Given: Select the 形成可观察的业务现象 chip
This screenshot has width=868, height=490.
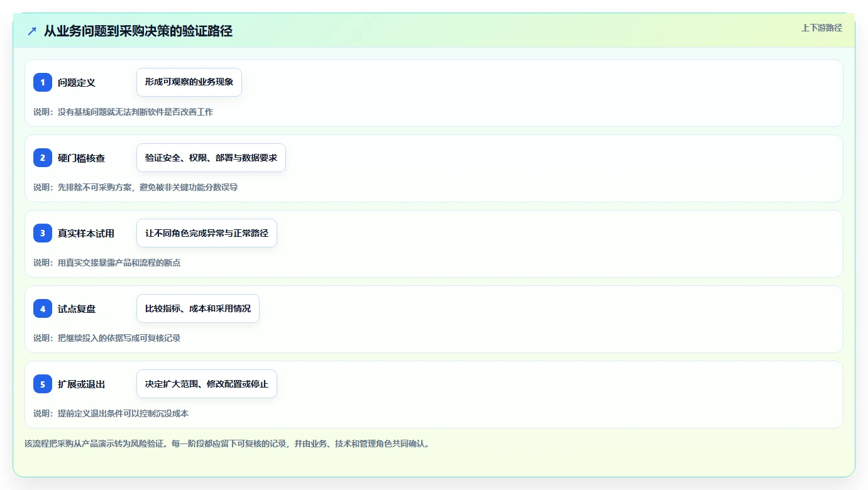Looking at the screenshot, I should click(x=189, y=82).
